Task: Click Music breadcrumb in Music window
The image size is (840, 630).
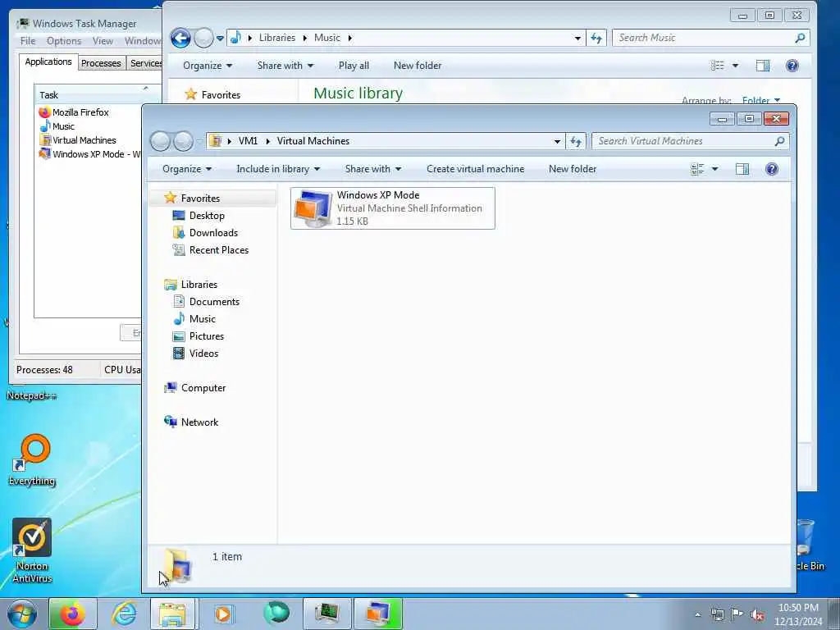Action: point(326,38)
